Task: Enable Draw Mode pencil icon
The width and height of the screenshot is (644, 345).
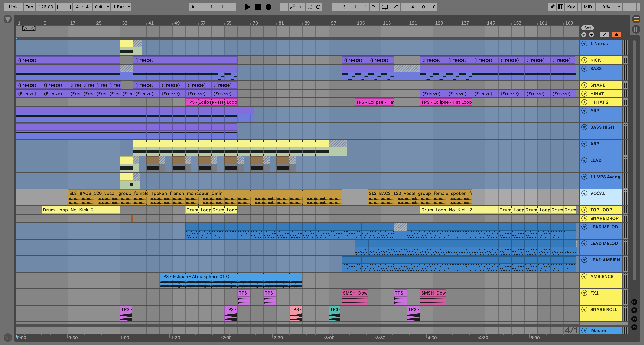Action: point(552,7)
